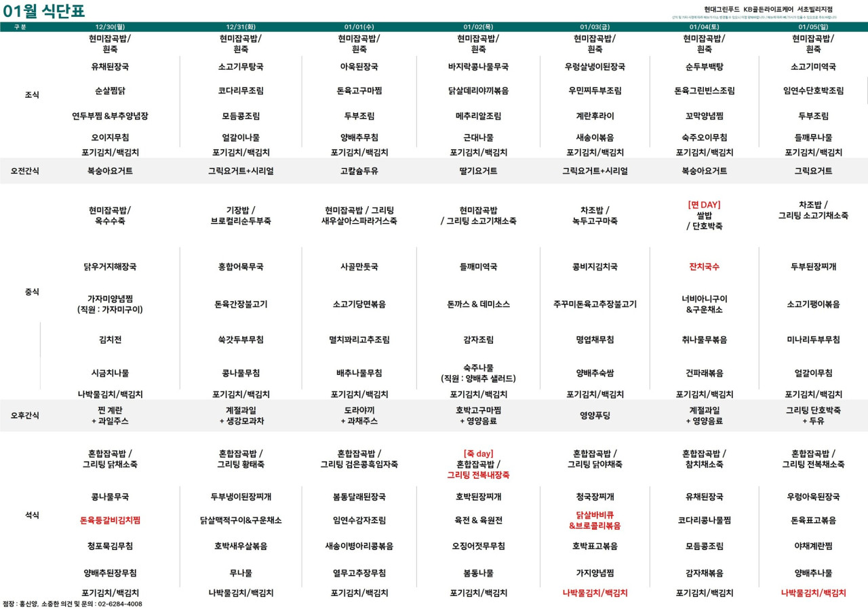Image resolution: width=868 pixels, height=609 pixels.
Task: Click the 조식 row label
Action: pyautogui.click(x=32, y=95)
